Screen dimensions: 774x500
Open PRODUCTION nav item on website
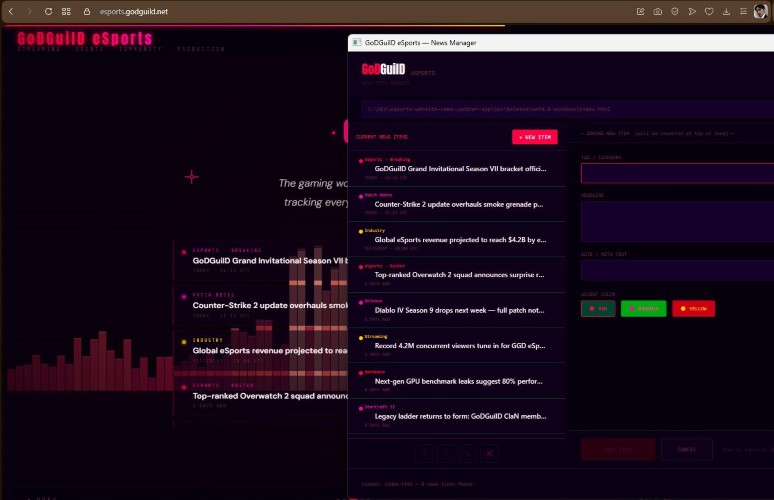pos(201,49)
